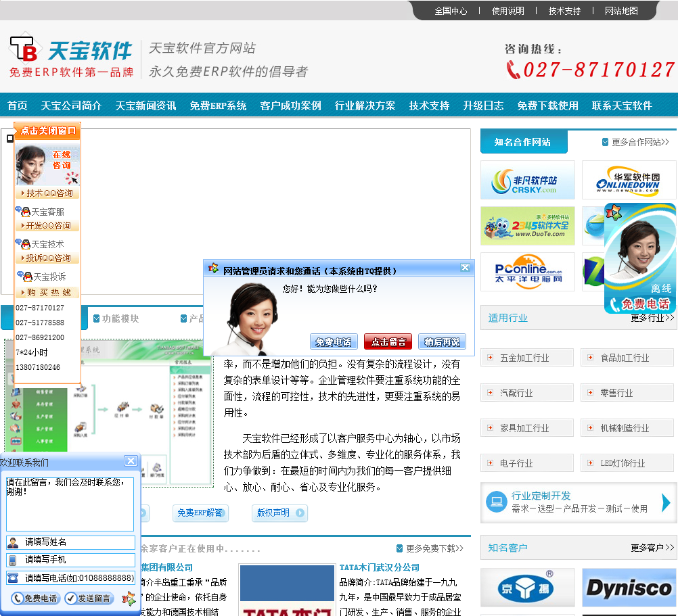Viewport: 678px width, 616px height.
Task: Click the 在线咨询 agent picture
Action: click(x=47, y=164)
